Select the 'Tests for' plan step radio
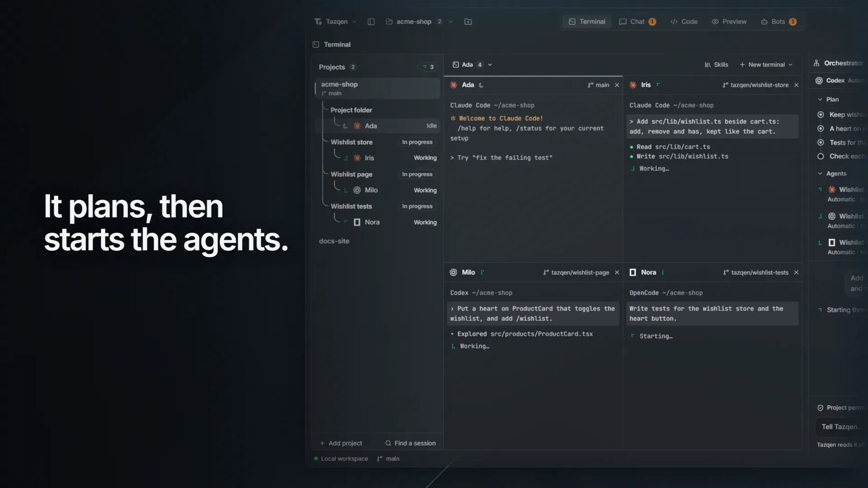This screenshot has height=488, width=868. click(821, 142)
